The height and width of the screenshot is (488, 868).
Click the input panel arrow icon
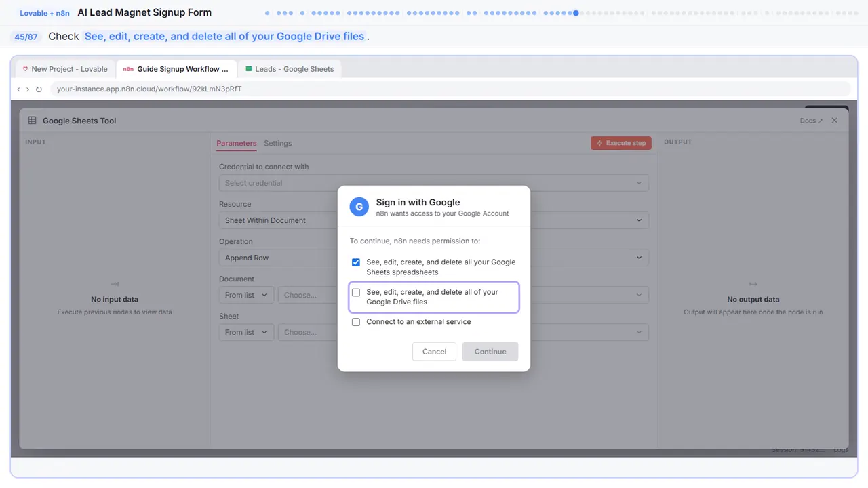(115, 284)
